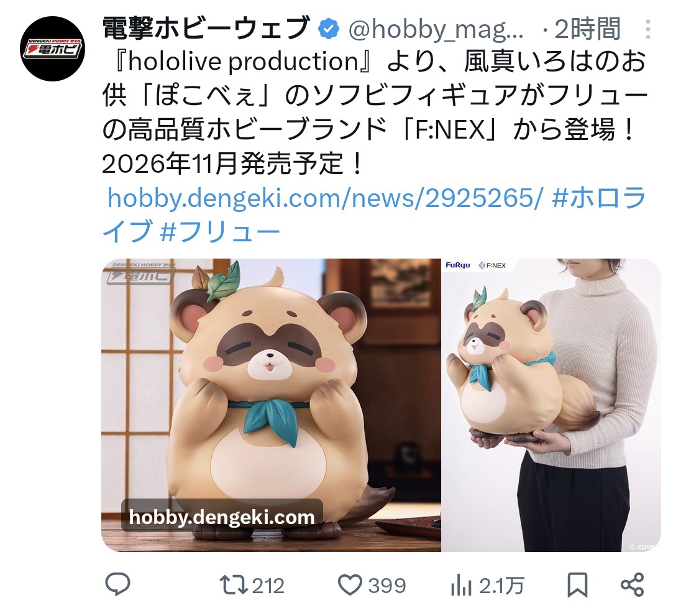
Task: Open the large tanuki figure image
Action: [x=271, y=405]
